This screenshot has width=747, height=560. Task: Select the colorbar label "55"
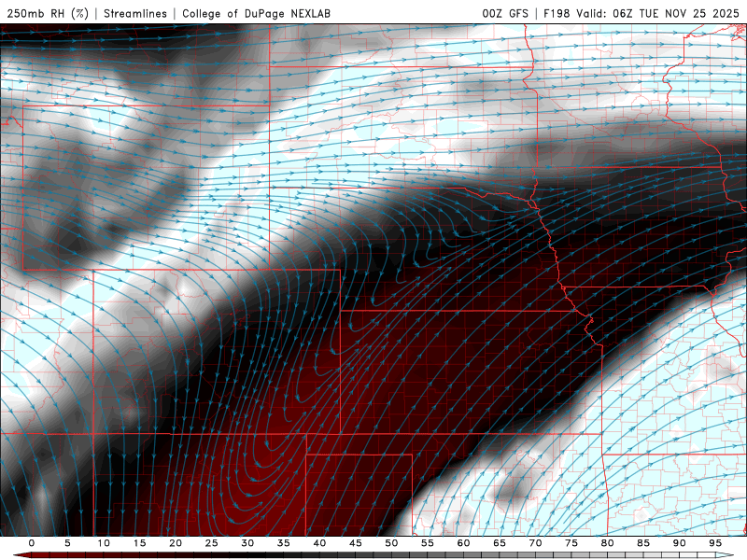[428, 543]
